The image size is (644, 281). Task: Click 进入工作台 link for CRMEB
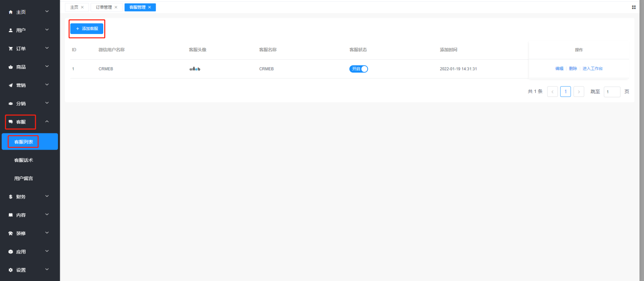(593, 69)
